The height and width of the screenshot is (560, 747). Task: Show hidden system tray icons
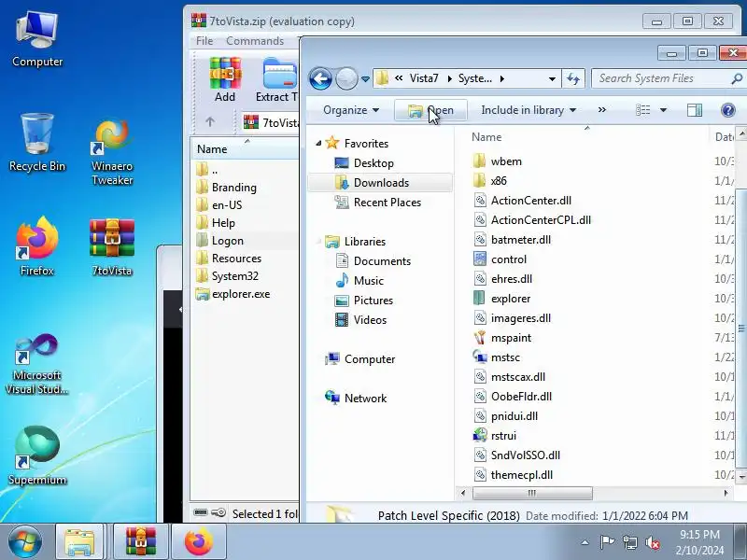pos(585,542)
